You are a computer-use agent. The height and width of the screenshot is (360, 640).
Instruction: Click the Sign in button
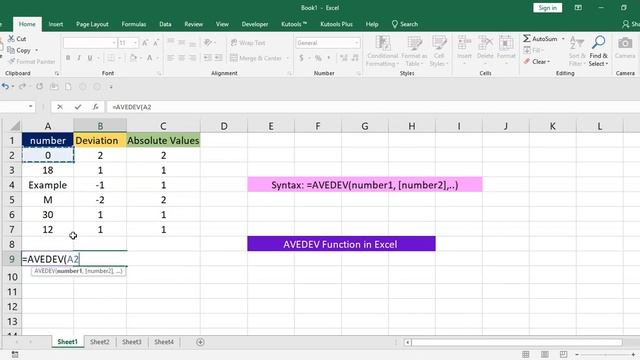point(547,8)
